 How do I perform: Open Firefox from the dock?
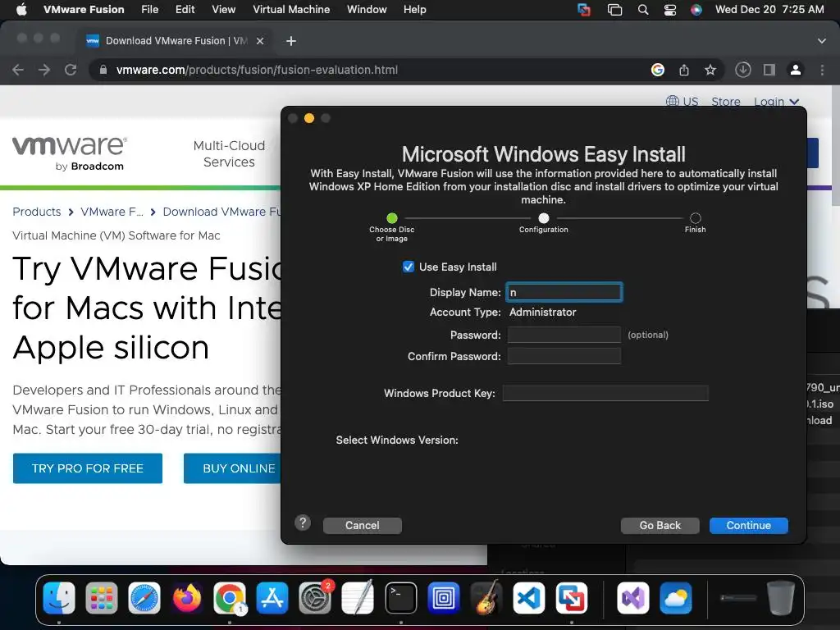187,598
